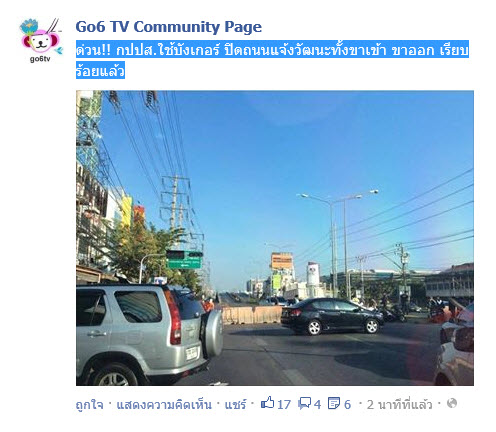Click the shares note icon
The width and height of the screenshot is (496, 432).
coord(334,403)
